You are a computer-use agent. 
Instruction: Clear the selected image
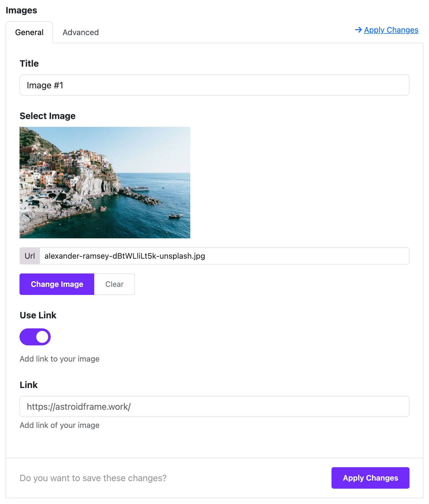114,284
